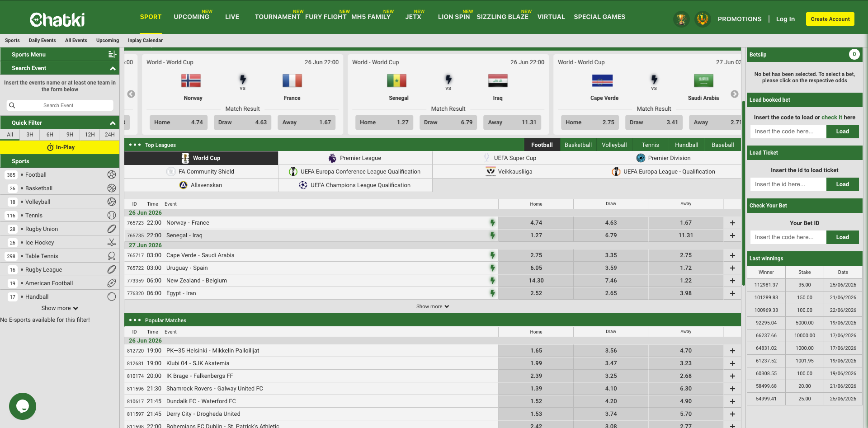Click the search magnifier icon
The width and height of the screenshot is (868, 428).
point(12,105)
